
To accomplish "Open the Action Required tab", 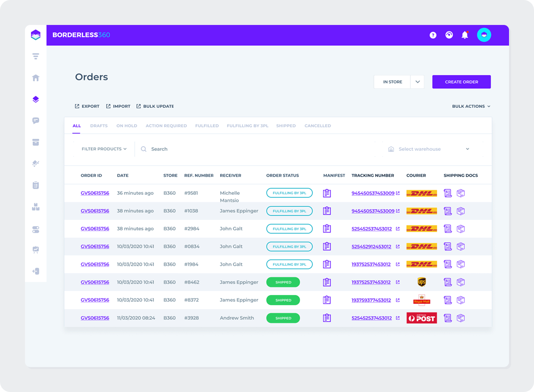I will click(x=166, y=125).
